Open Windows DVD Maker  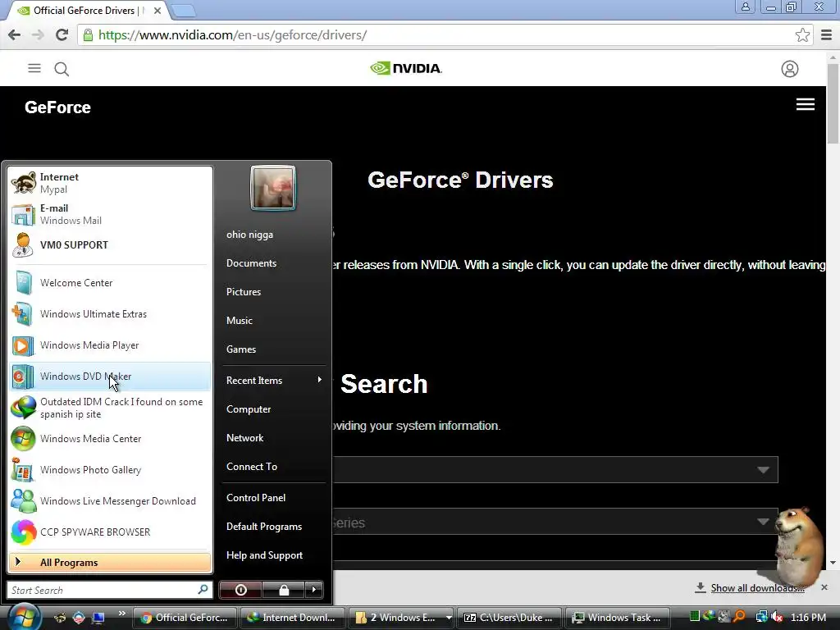[x=110, y=376]
